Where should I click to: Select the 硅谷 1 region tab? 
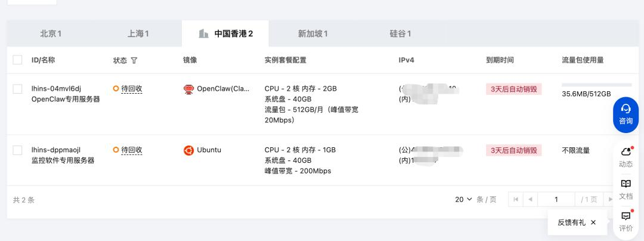(400, 33)
